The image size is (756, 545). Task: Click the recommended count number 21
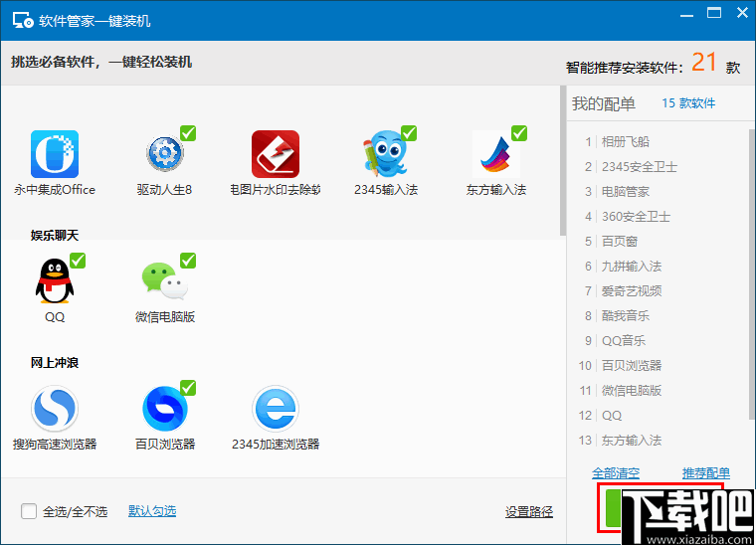[x=704, y=63]
